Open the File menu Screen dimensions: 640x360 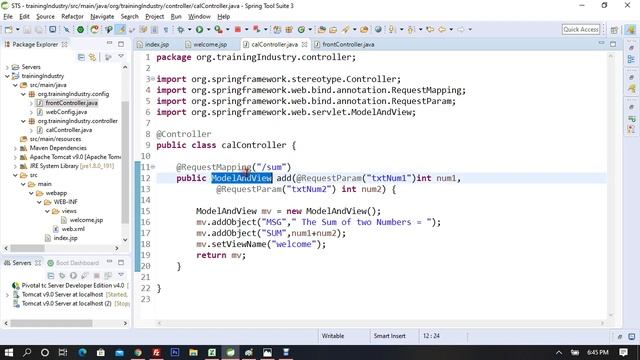click(8, 16)
